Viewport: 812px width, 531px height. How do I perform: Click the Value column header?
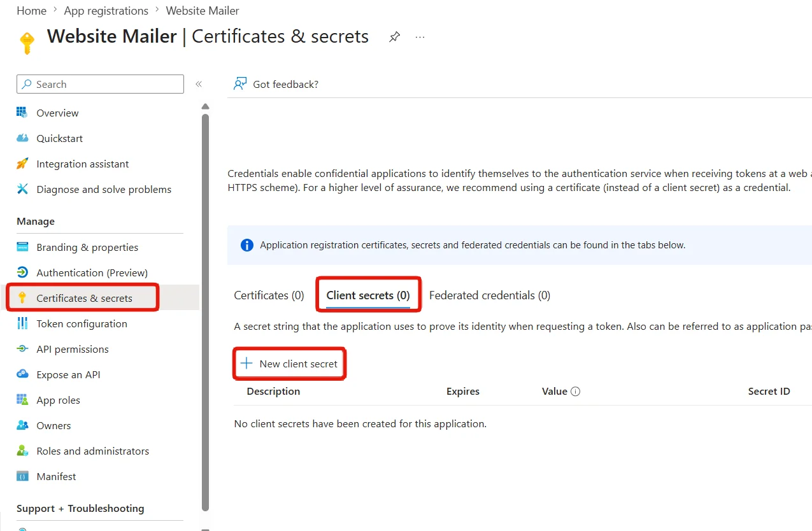coord(555,392)
